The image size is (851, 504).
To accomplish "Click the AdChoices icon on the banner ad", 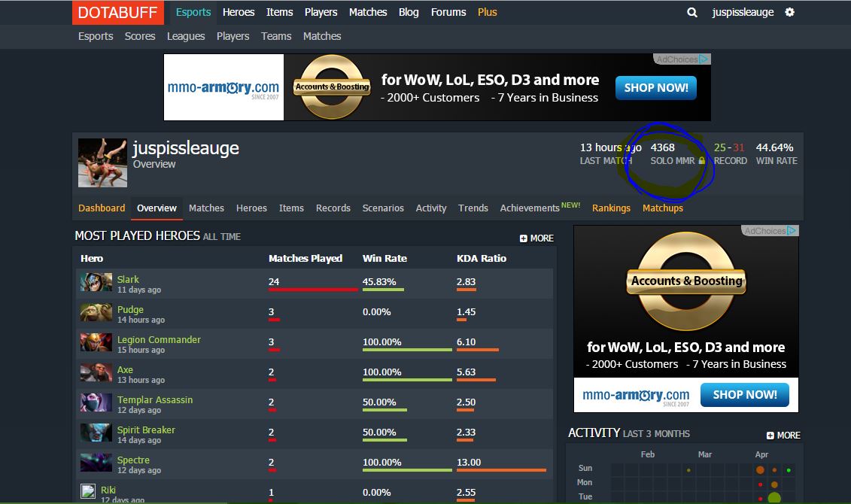I will coord(704,59).
